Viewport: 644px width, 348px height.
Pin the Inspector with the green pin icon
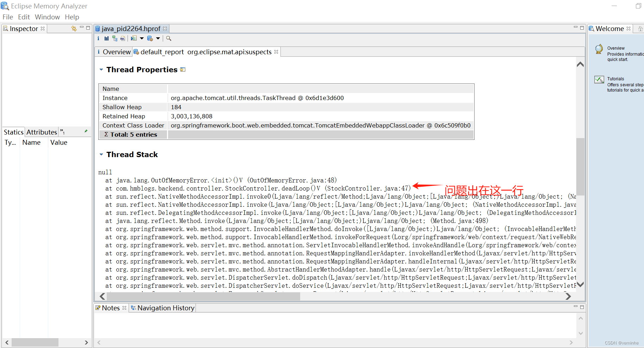[86, 131]
